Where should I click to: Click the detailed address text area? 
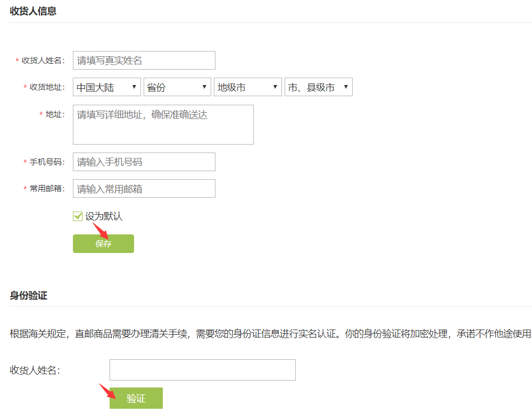163,124
